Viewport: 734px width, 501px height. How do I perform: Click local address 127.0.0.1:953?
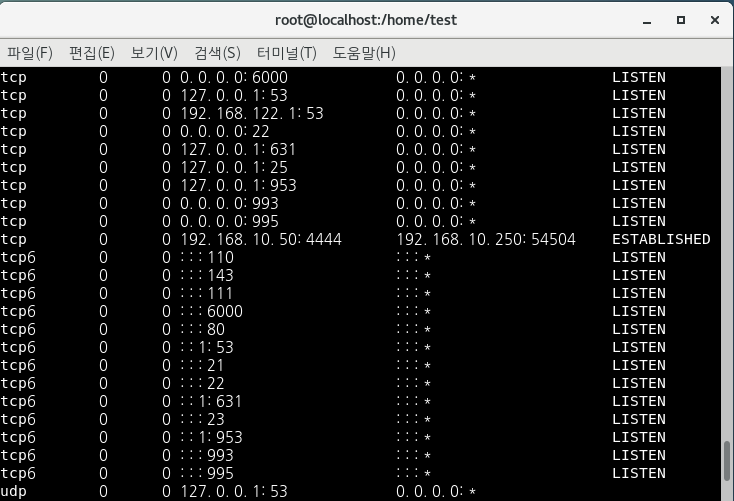[239, 185]
